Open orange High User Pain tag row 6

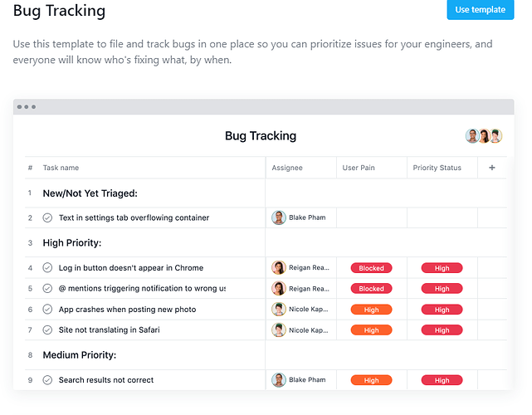click(x=371, y=310)
